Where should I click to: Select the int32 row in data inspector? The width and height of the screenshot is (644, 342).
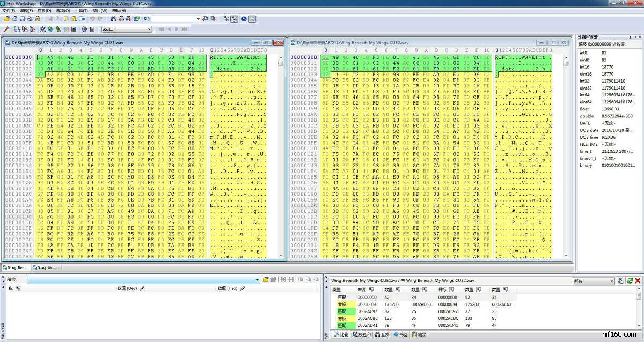click(586, 82)
